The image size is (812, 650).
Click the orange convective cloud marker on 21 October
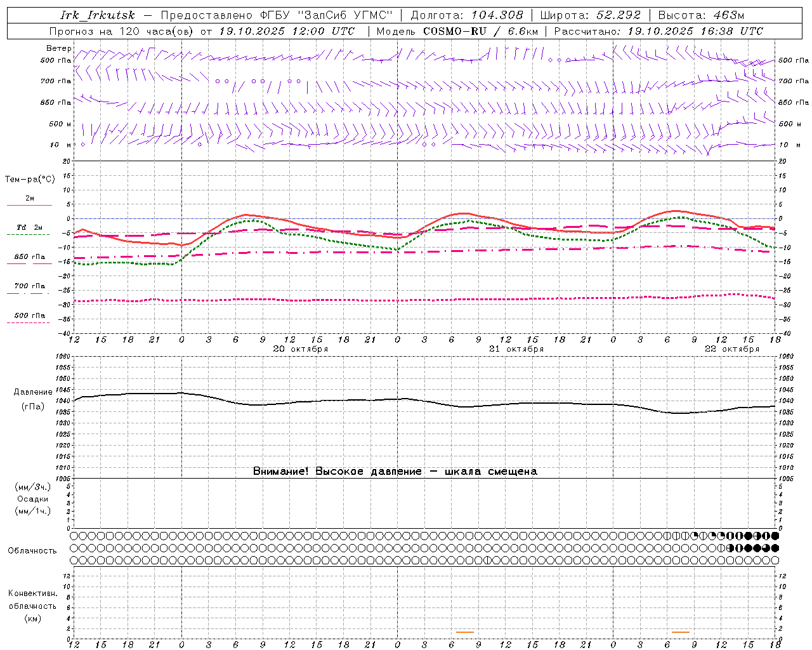[x=465, y=632]
